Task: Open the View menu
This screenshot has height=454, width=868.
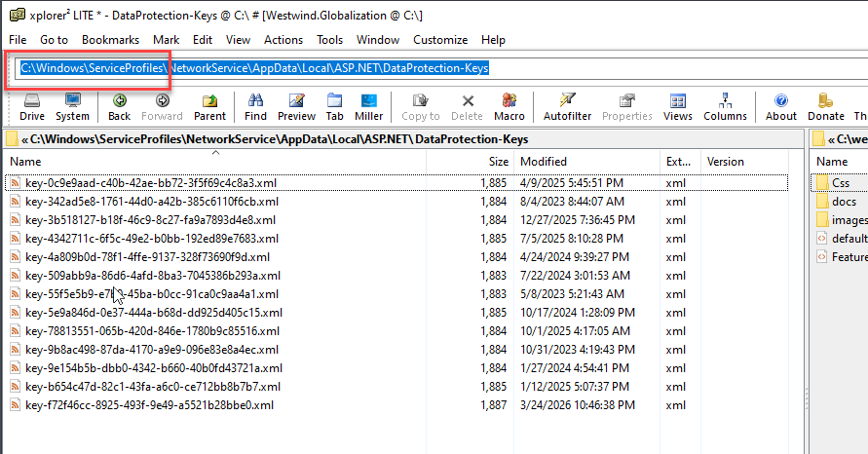Action: click(238, 40)
